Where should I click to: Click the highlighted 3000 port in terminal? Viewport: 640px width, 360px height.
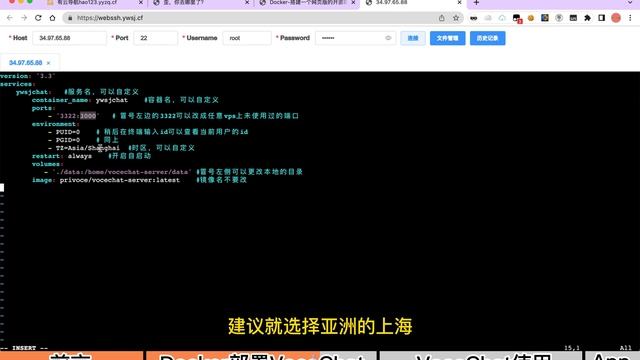[88, 116]
